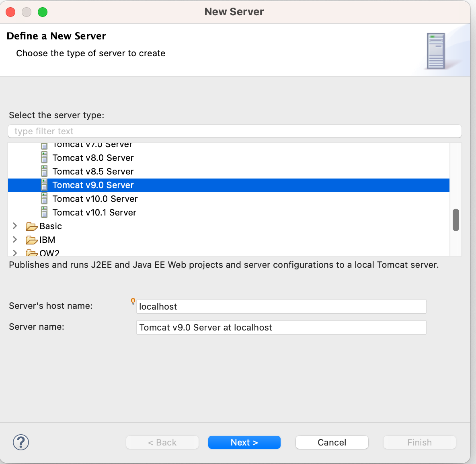The height and width of the screenshot is (464, 476).
Task: Click the Tomcat v8.5 Server icon
Action: (x=44, y=171)
